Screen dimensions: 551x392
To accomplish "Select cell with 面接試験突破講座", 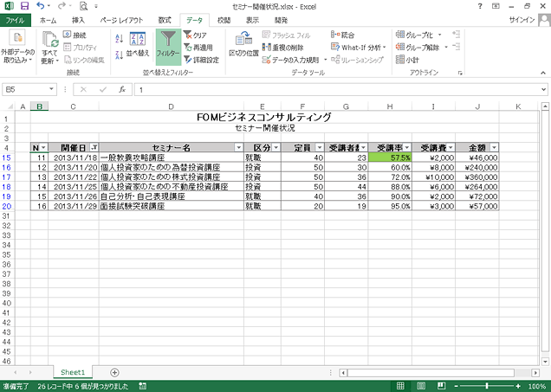I will pos(172,206).
